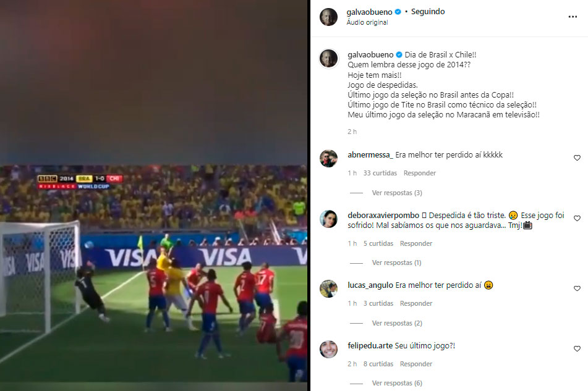Open abnermessa_'s profile avatar

328,158
